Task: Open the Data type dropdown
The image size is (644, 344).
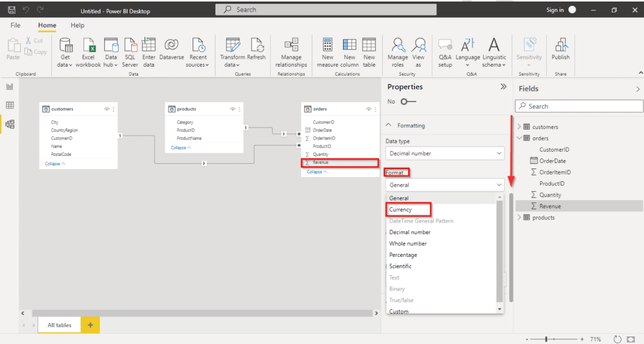Action: click(444, 153)
